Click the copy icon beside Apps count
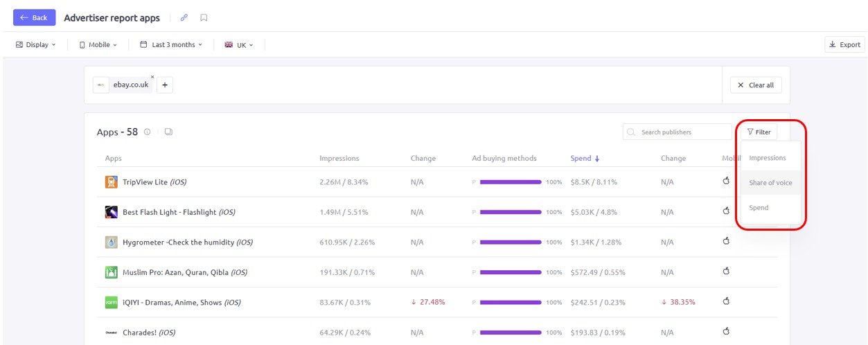Viewport: 868px width, 345px height. point(168,132)
